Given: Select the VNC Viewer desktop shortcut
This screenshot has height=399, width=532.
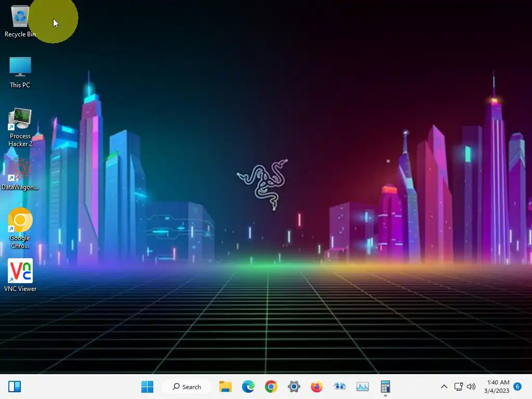Looking at the screenshot, I should (x=20, y=275).
